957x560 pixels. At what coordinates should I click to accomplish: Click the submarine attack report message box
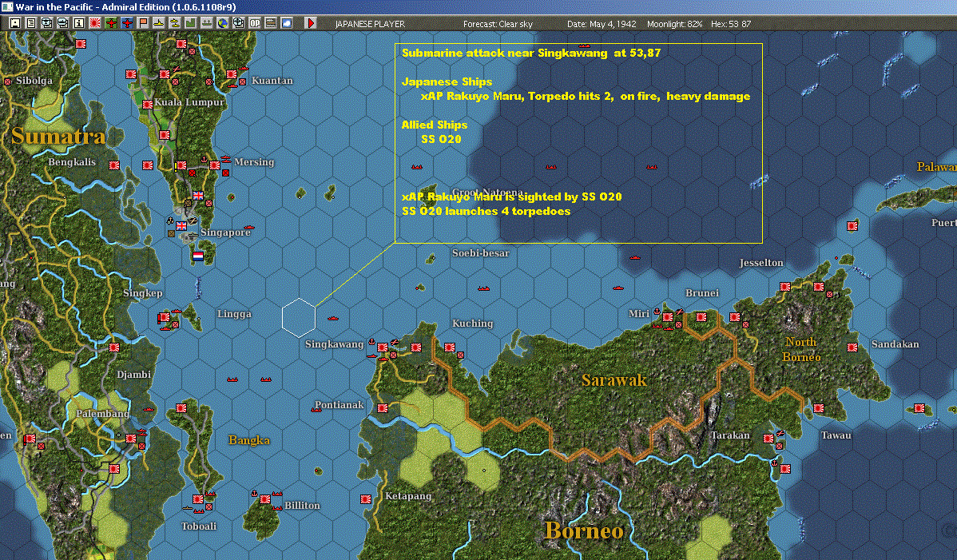click(x=578, y=143)
